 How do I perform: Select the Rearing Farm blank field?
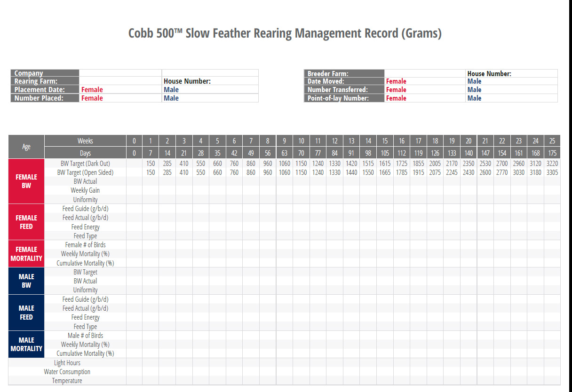(120, 81)
